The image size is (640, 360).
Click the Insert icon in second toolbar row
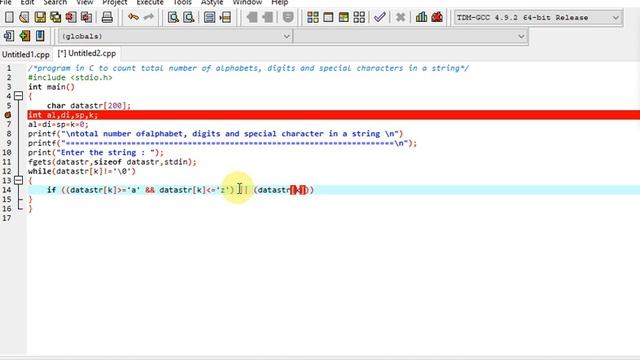pos(9,36)
